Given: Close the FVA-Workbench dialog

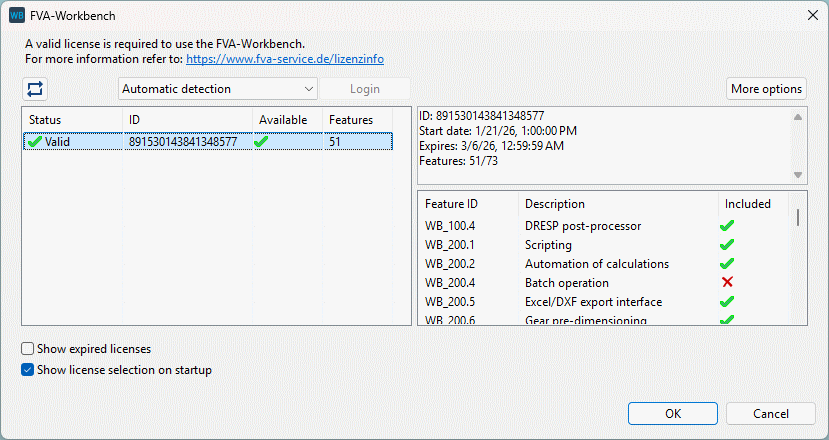Looking at the screenshot, I should [x=813, y=15].
